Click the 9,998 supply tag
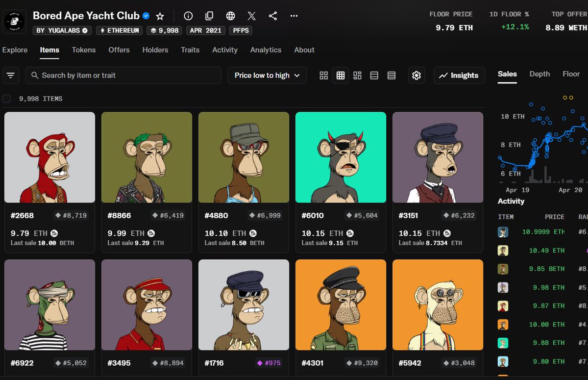 pyautogui.click(x=164, y=30)
